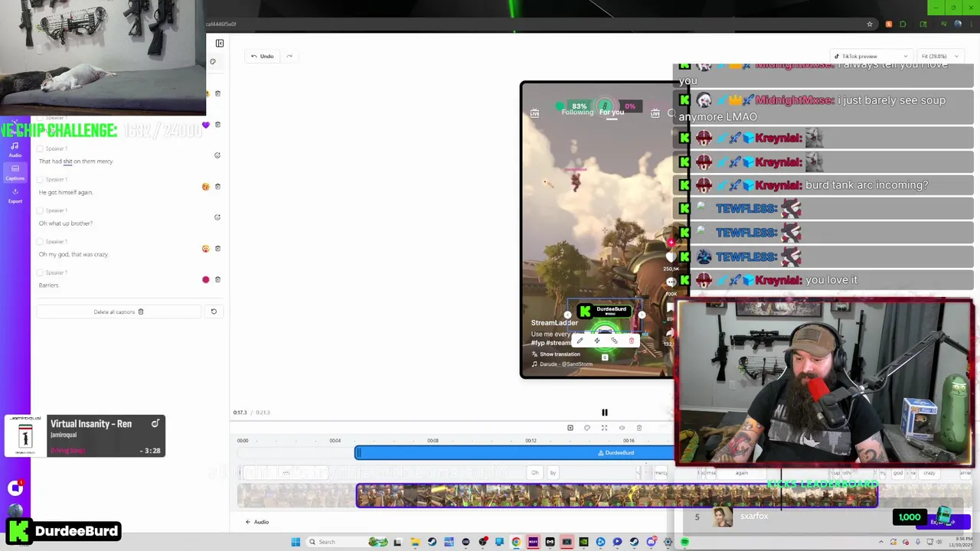Click lightning animate icon on overlay toolbar
Viewport: 980px width, 551px height.
coord(597,341)
